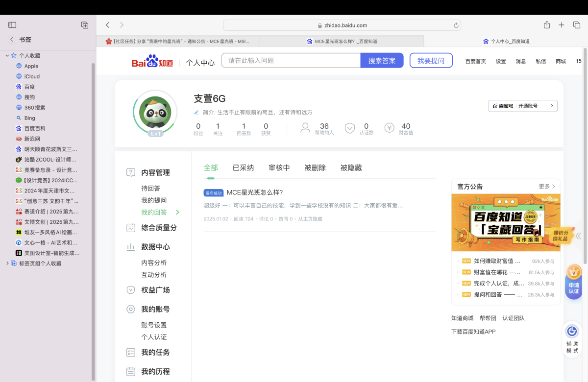Screen dimensions: 588x382
Task: Click the 综合质量分 chart icon
Action: (131, 227)
